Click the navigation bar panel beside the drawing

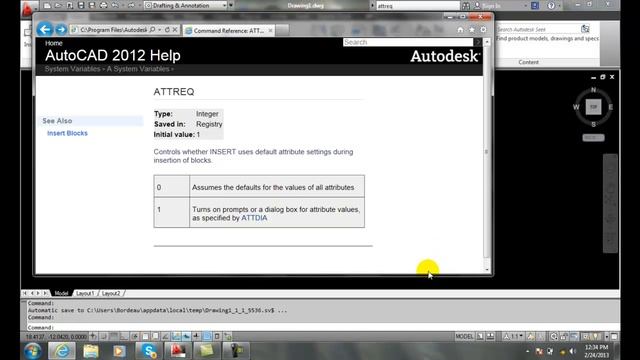pos(610,203)
